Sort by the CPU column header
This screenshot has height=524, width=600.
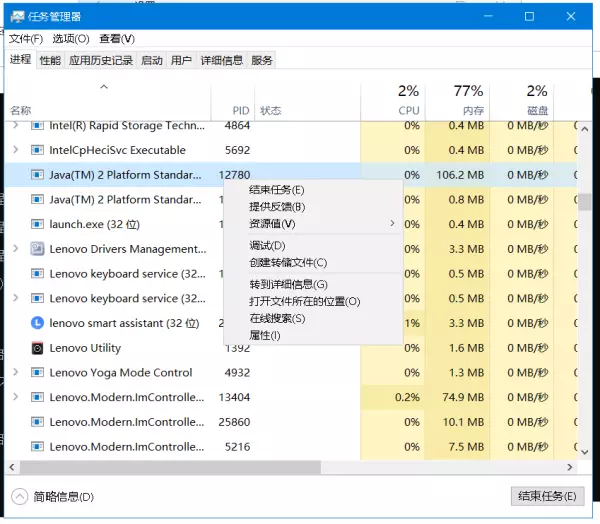coord(393,102)
